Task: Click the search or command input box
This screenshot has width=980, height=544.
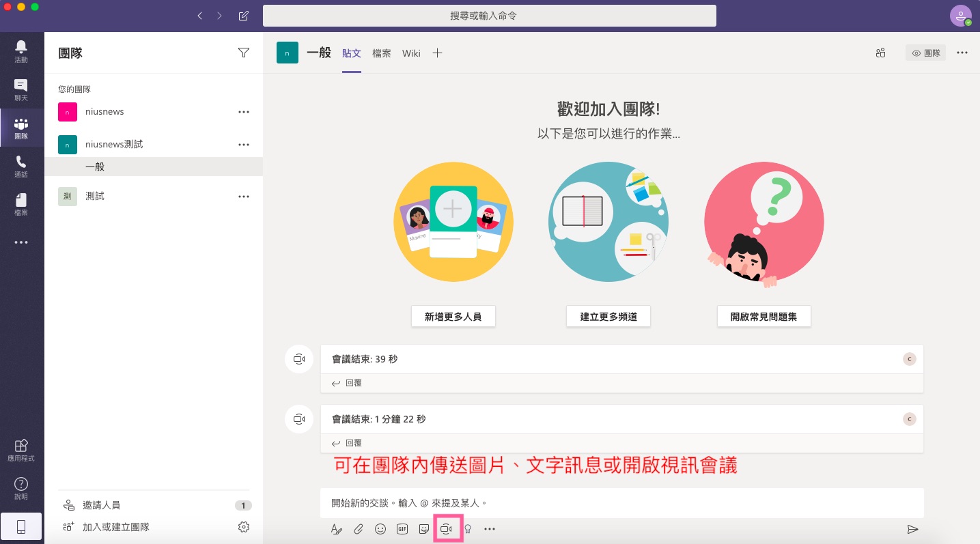Action: (489, 15)
